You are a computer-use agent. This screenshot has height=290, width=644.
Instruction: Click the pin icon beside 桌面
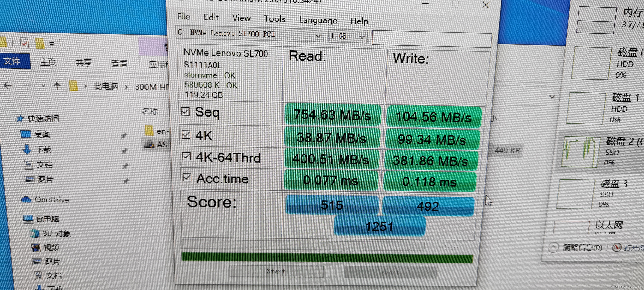click(124, 136)
